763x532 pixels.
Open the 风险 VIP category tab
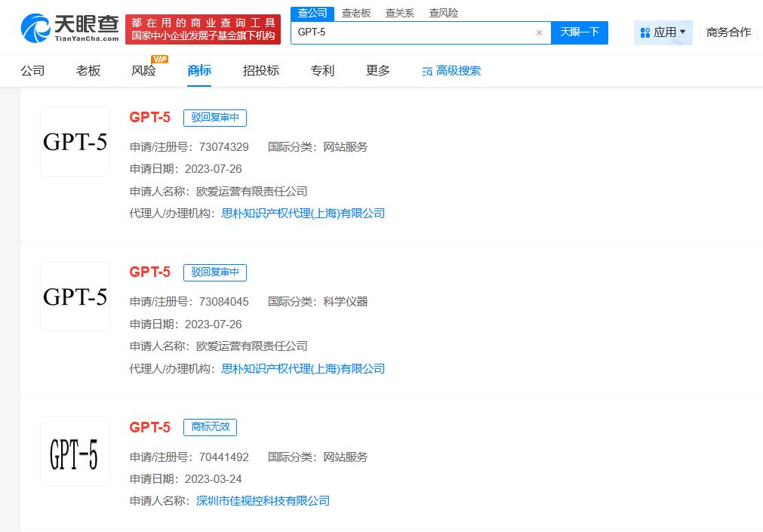pos(144,71)
